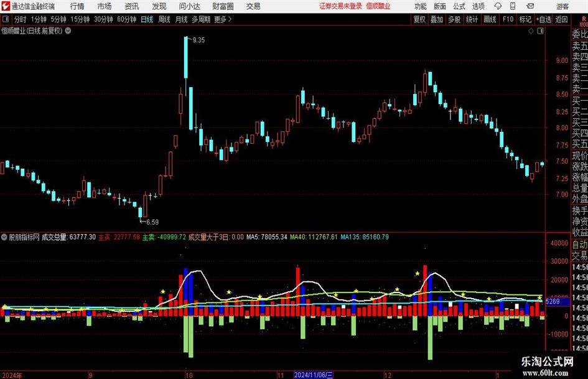
Task: Click the 复权 toolbar button
Action: pyautogui.click(x=419, y=19)
